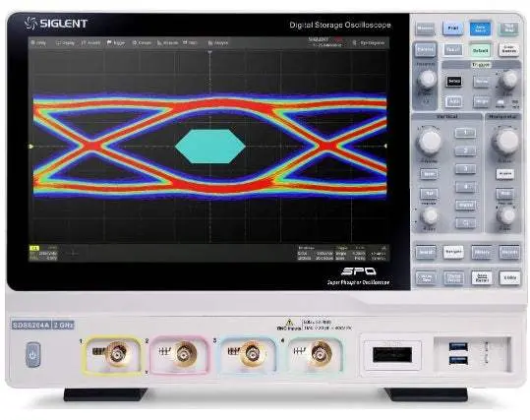Open the on-screen Measure menu
This screenshot has width=530, height=420.
pos(167,43)
